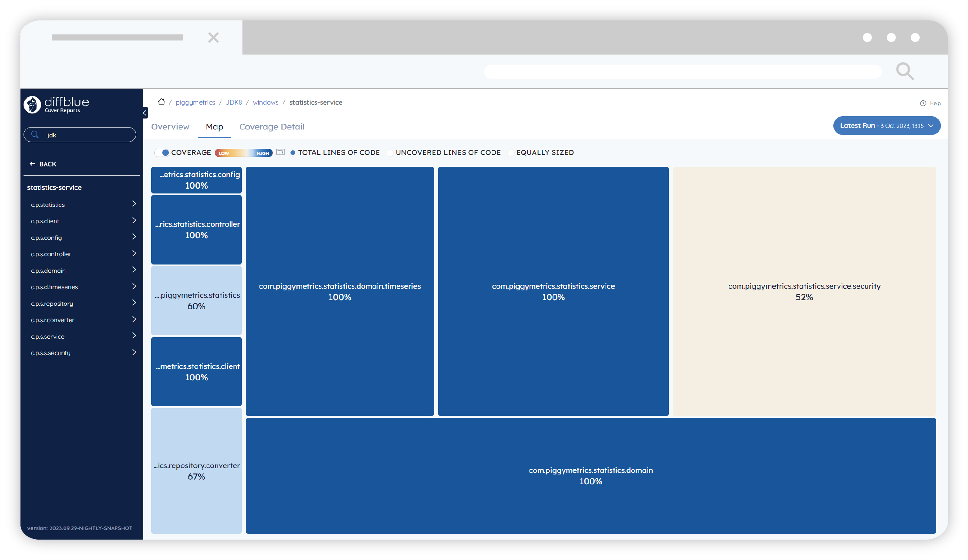Screen dimensions: 968x560
Task: Click the service.security 52% treemap block
Action: (x=804, y=291)
